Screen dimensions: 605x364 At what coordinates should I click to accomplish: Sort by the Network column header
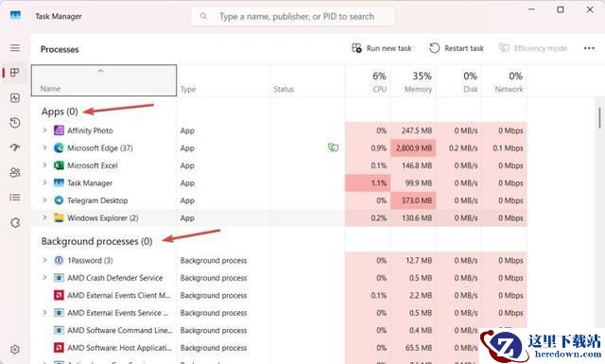[504, 81]
